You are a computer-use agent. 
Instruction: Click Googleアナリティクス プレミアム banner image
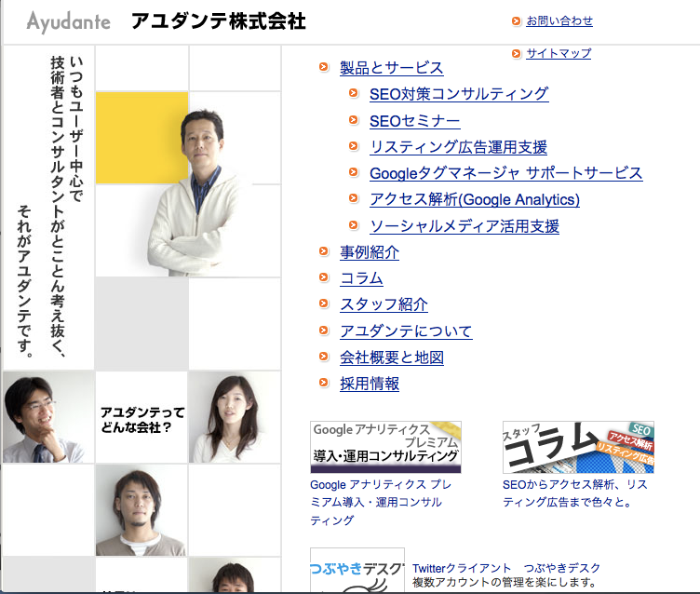point(385,447)
